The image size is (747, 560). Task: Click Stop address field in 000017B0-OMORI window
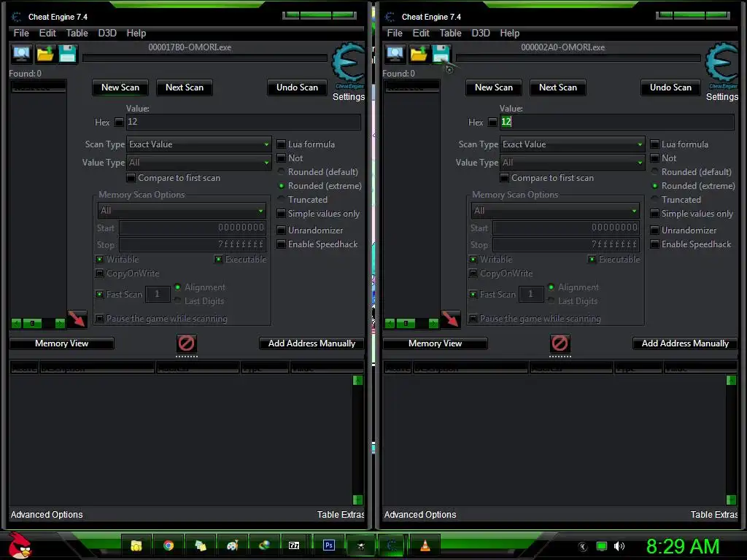[192, 245]
